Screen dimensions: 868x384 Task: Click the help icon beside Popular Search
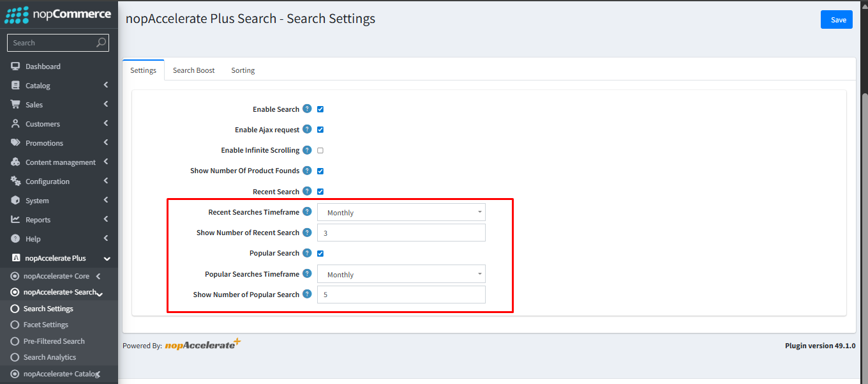(x=307, y=253)
